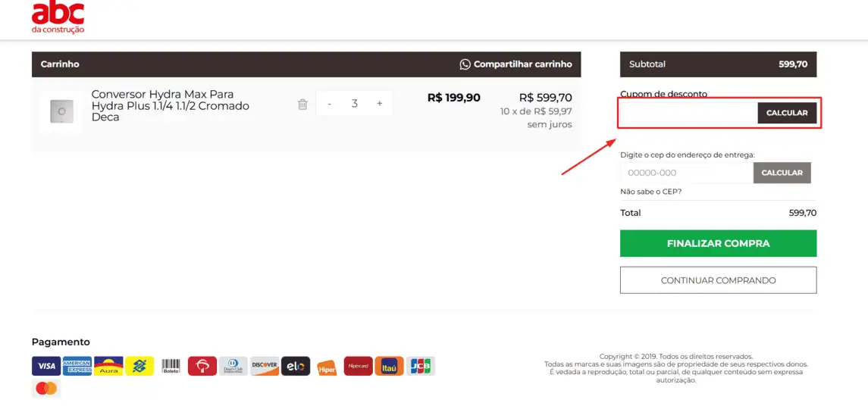Focus the CEP input field
The height and width of the screenshot is (409, 868).
point(686,173)
